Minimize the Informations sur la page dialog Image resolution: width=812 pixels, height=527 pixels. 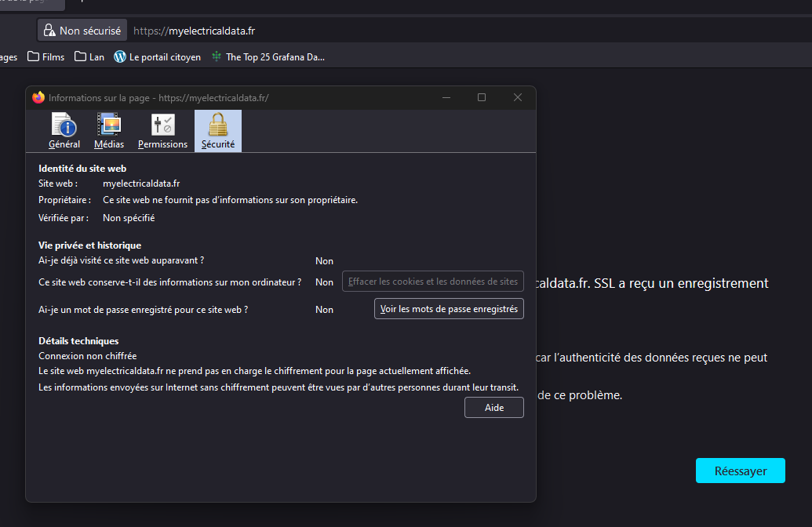point(446,97)
